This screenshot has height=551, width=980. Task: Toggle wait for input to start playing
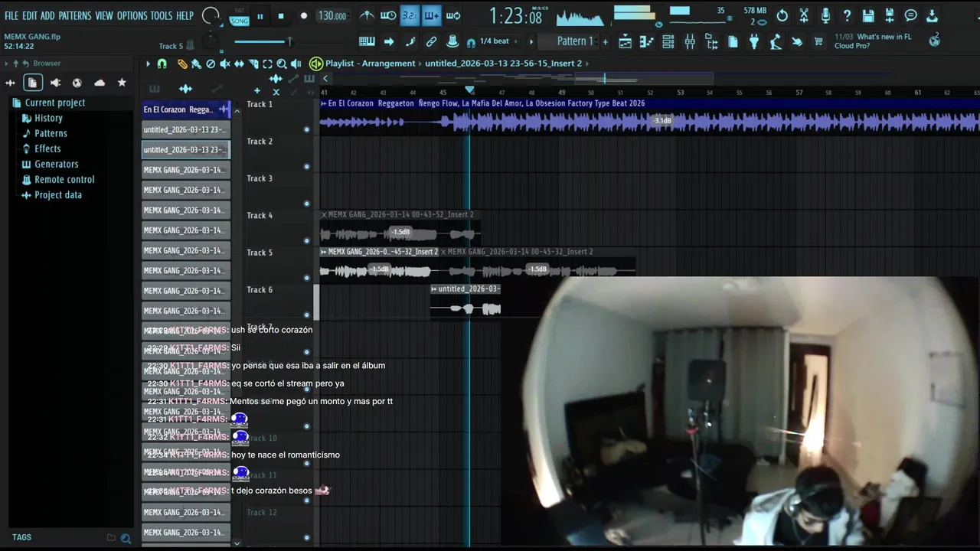(x=387, y=15)
